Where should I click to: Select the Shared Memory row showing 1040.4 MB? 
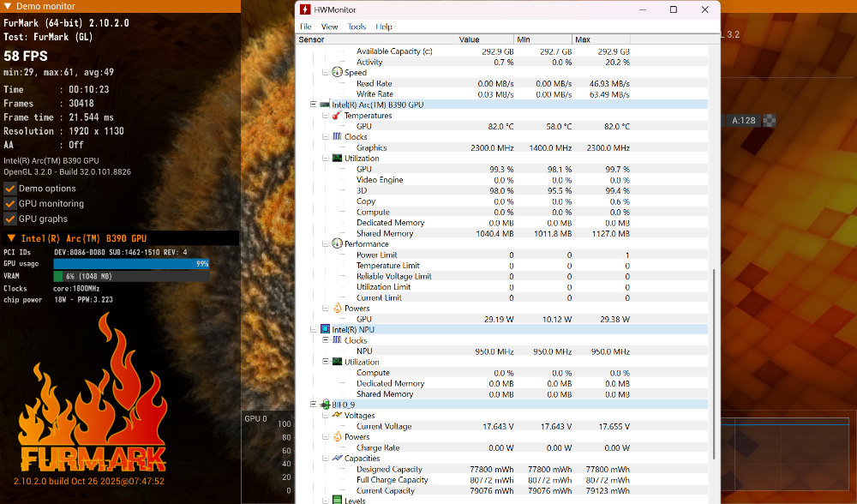coord(501,233)
